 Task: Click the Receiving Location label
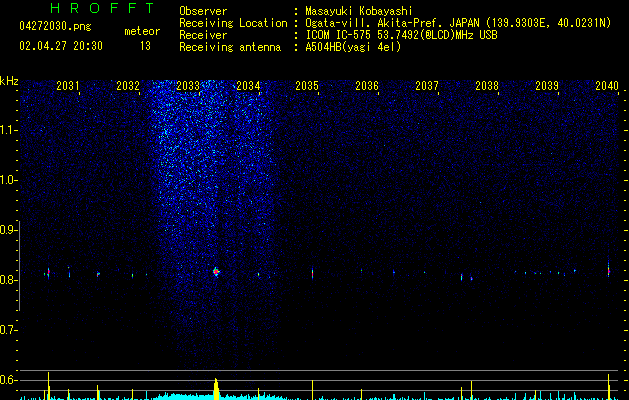[x=233, y=23]
